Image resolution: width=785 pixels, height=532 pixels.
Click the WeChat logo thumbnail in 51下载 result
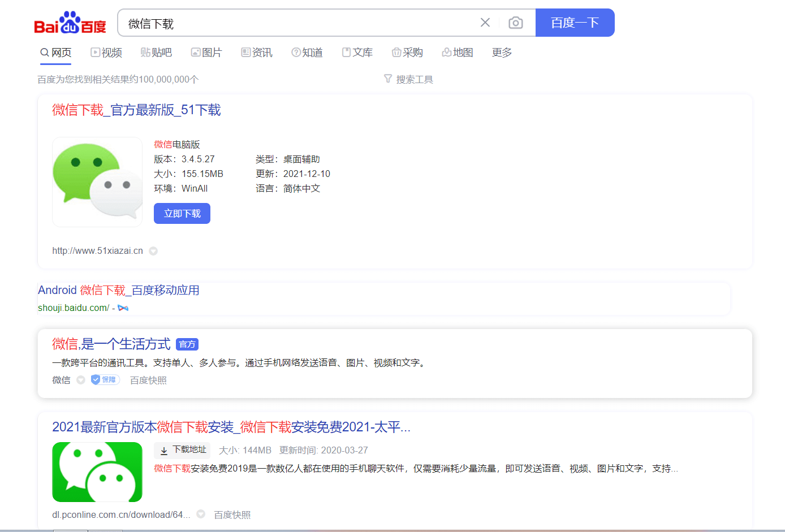click(97, 182)
